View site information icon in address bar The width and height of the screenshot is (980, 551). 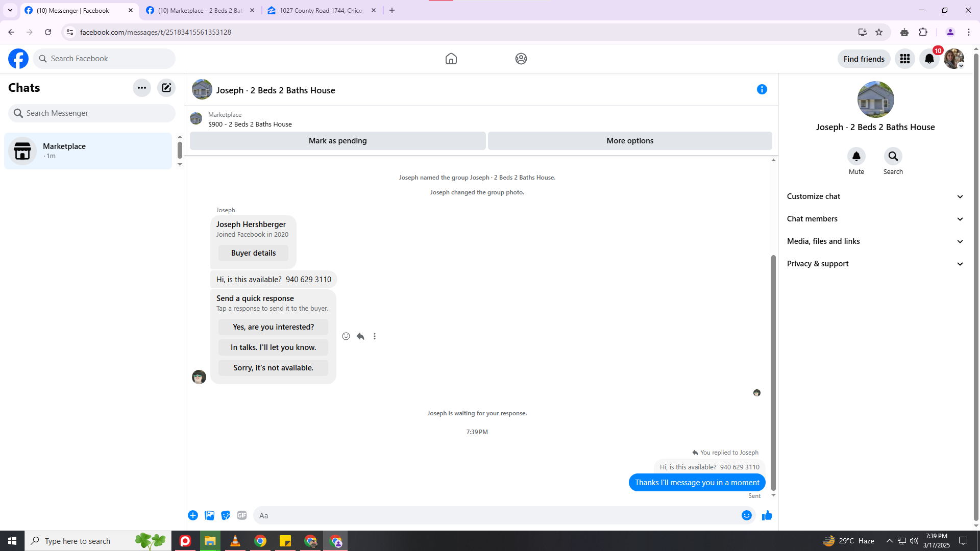(70, 32)
